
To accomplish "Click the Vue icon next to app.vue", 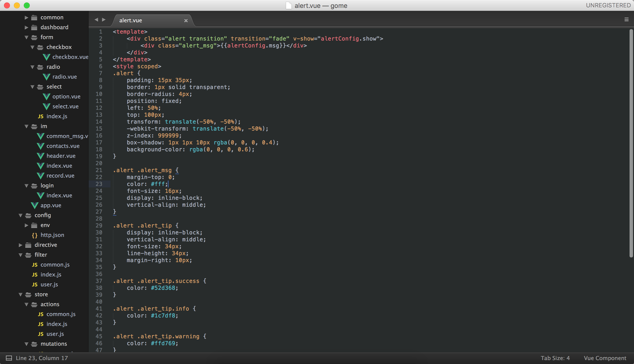I will (34, 205).
